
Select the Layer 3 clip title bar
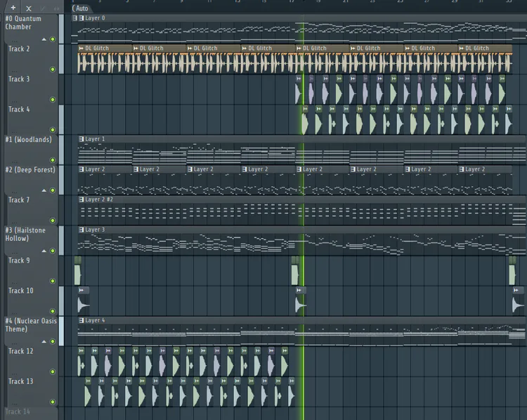tap(302, 230)
